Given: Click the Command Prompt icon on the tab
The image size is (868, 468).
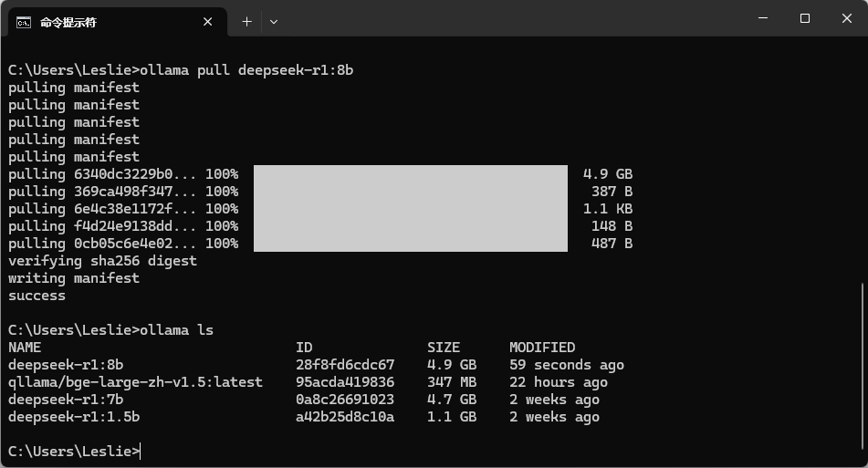Looking at the screenshot, I should click(24, 21).
